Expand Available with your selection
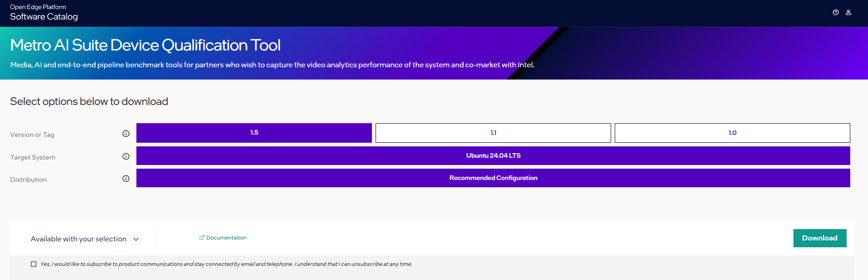Viewport: 868px width, 280px height. [x=85, y=239]
